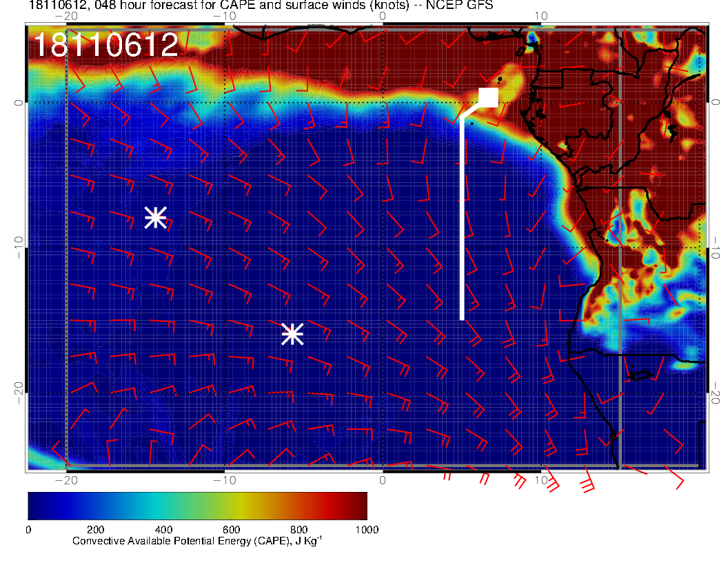Click the 1000 tick label under the colorbar
Viewport: 728px width, 563px height.
pos(367,529)
